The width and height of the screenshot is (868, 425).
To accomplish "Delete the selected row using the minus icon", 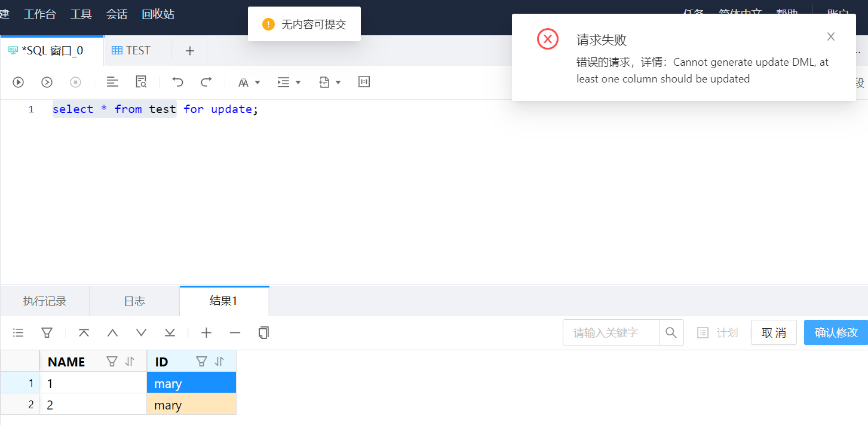I will (x=235, y=332).
